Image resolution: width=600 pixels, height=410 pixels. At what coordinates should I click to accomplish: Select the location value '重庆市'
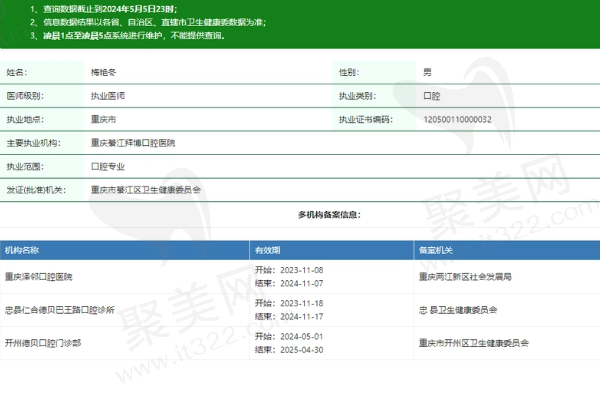[x=103, y=119]
